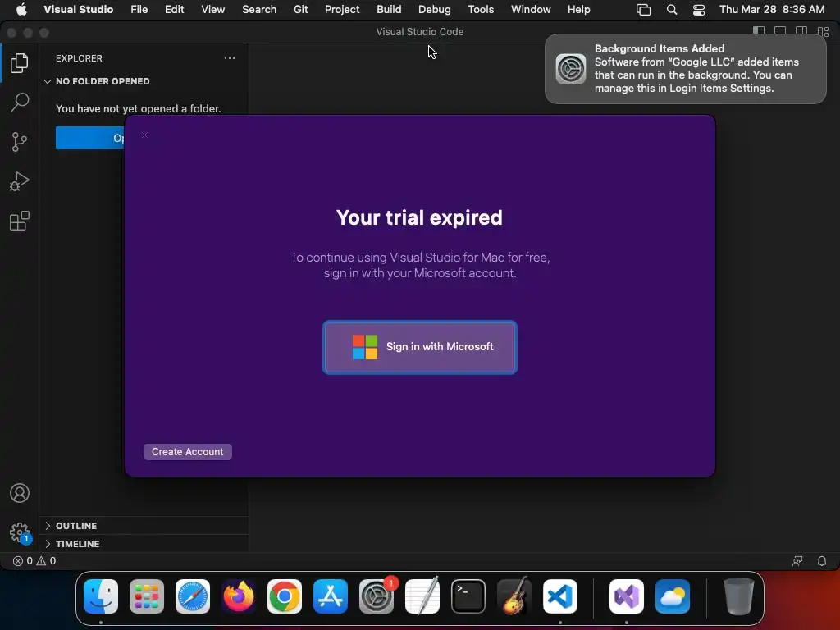The width and height of the screenshot is (840, 630).
Task: Open the Accounts menu icon
Action: [x=20, y=493]
